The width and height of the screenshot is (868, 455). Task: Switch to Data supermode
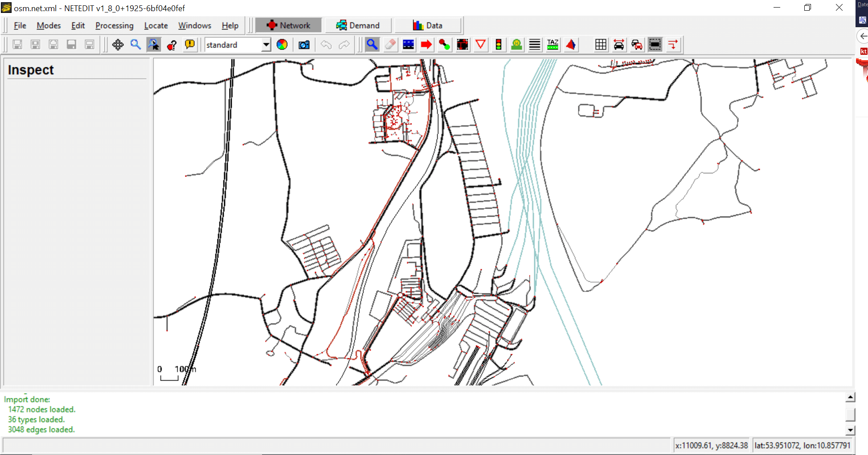(x=428, y=25)
